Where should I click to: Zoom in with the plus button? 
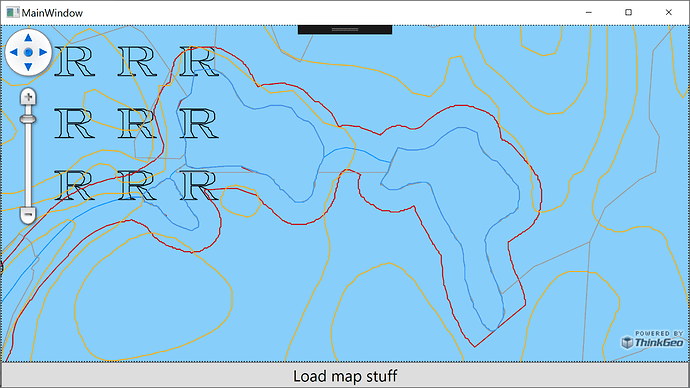click(x=28, y=97)
